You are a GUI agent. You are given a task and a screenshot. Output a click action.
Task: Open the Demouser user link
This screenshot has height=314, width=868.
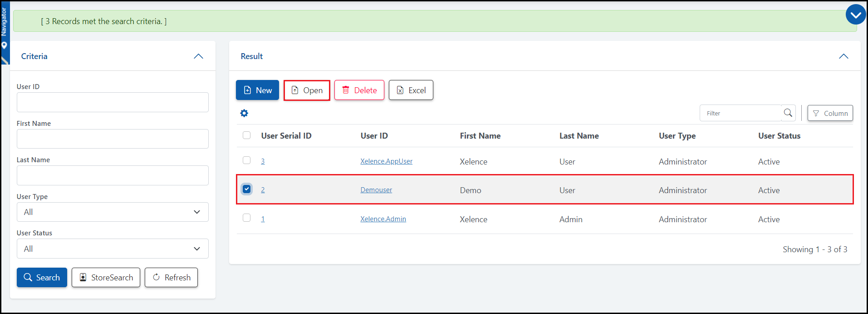[376, 190]
